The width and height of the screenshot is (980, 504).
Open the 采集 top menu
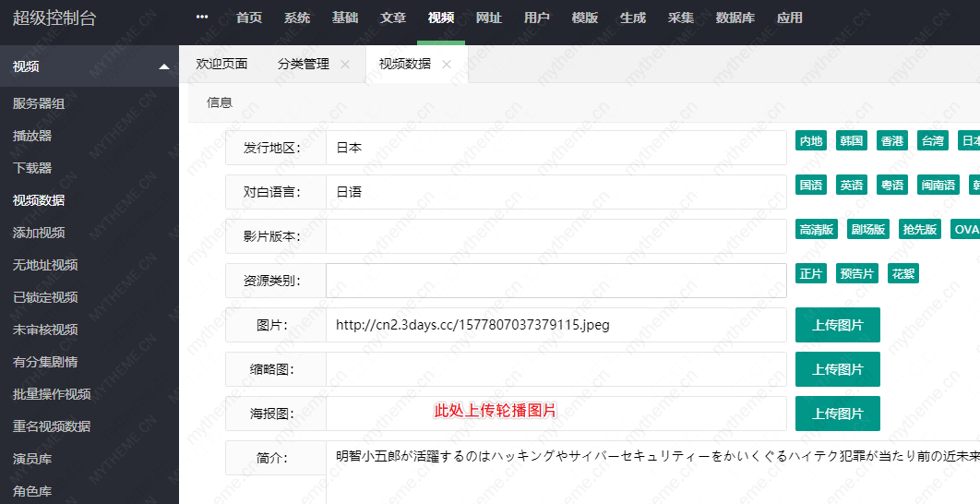[x=681, y=18]
